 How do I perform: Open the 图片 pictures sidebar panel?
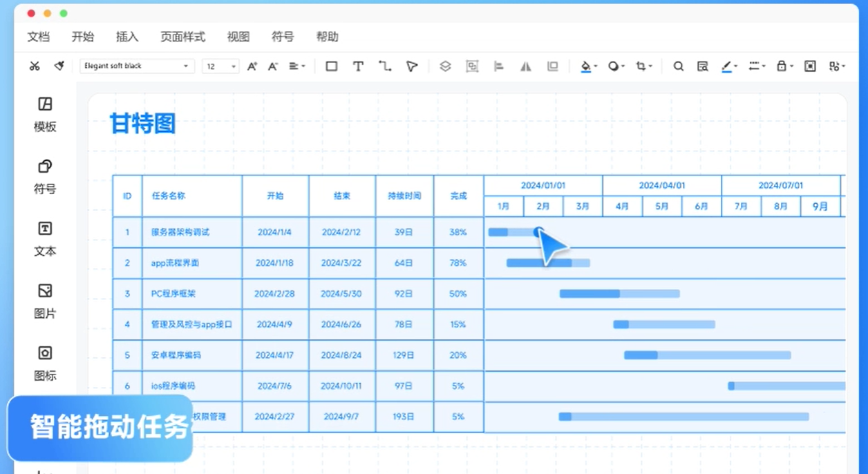click(45, 301)
